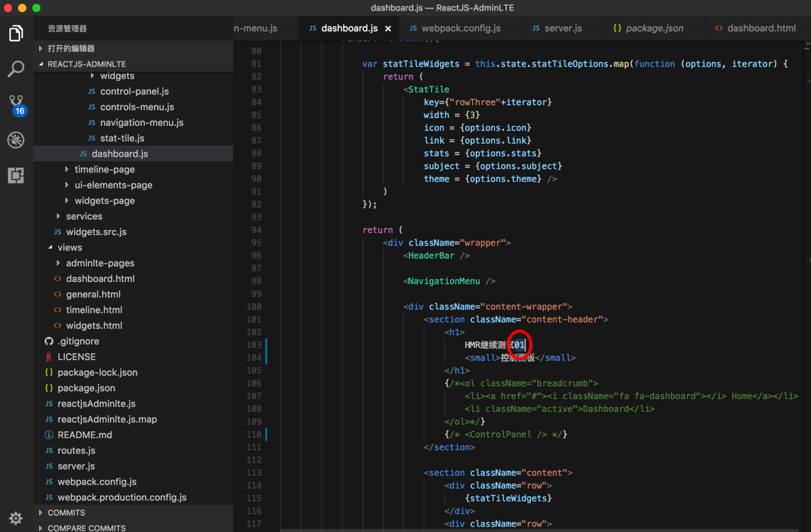Click the macOS green fullscreen button
The image size is (811, 532).
36,8
